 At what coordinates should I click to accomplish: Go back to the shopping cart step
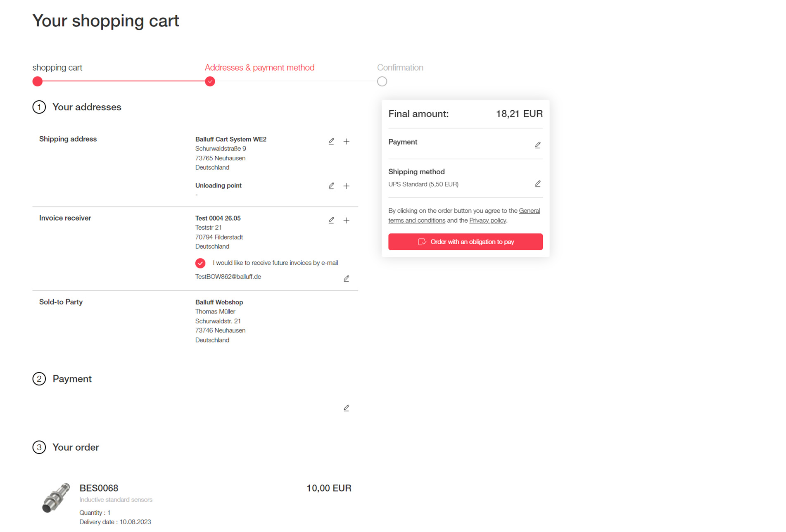[x=38, y=81]
